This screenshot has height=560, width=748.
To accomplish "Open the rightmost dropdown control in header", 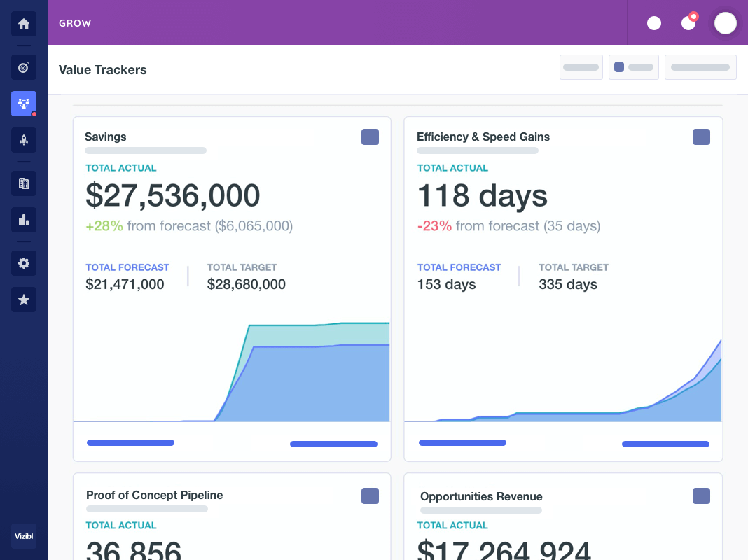I will point(700,67).
